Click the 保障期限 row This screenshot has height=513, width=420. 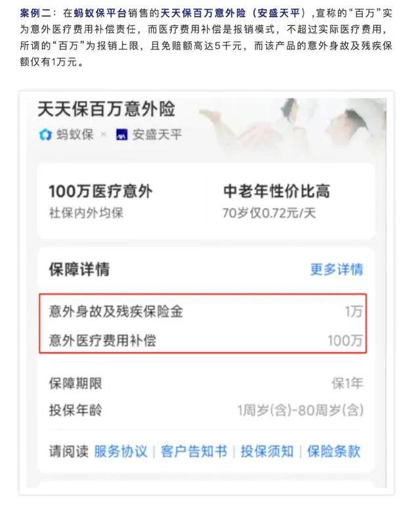(x=205, y=384)
